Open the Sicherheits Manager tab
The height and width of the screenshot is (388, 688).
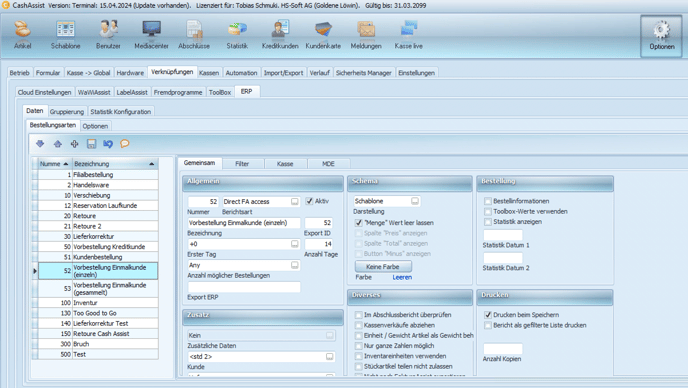pyautogui.click(x=363, y=73)
